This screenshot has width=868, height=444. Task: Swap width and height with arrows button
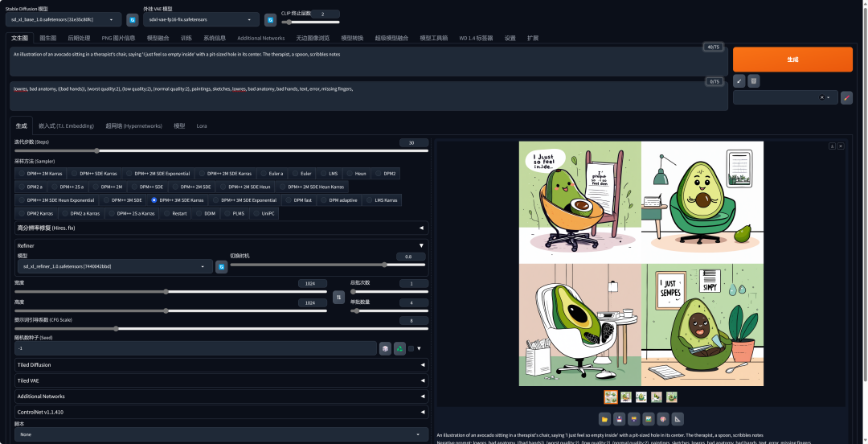[x=339, y=297]
